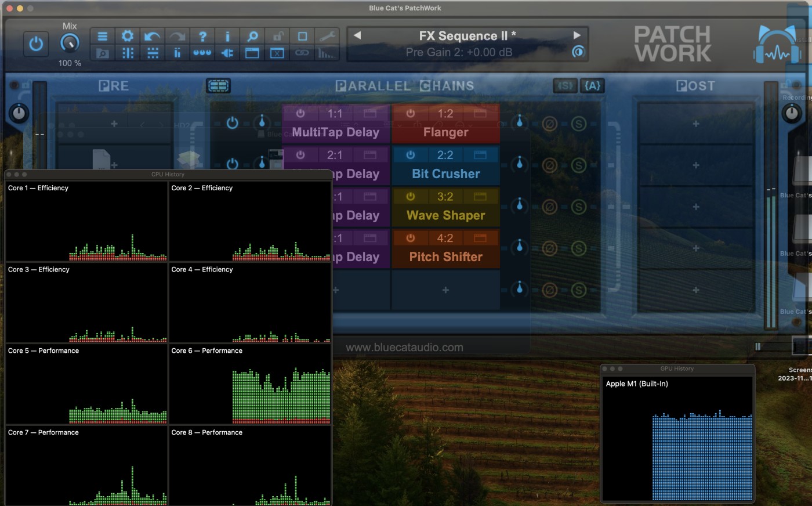Invert phase on chain four

[549, 248]
